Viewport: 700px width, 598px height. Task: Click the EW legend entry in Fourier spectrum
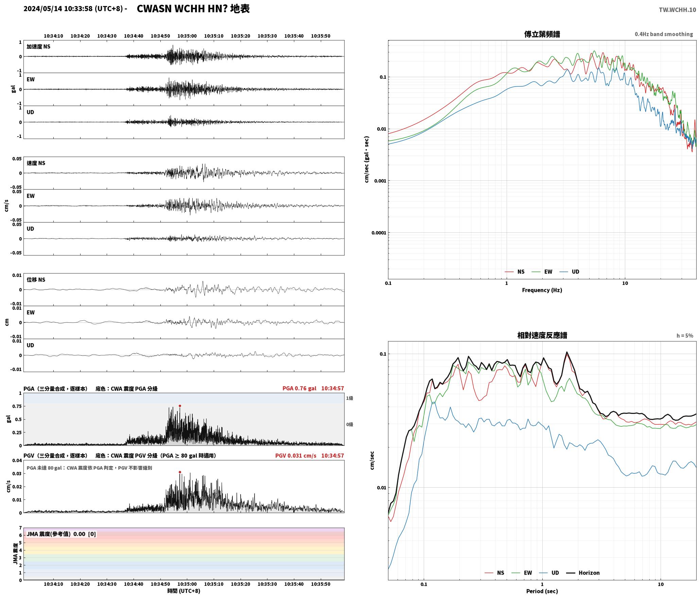[x=542, y=272]
